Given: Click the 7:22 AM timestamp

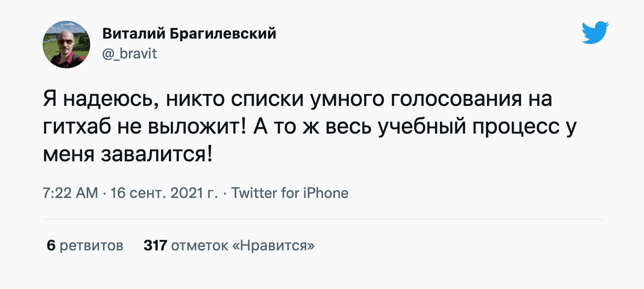Looking at the screenshot, I should click(70, 193).
